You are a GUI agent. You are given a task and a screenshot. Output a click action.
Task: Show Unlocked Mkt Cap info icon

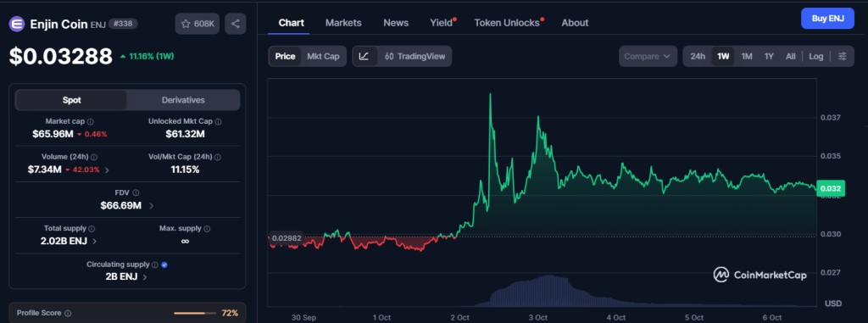[218, 121]
